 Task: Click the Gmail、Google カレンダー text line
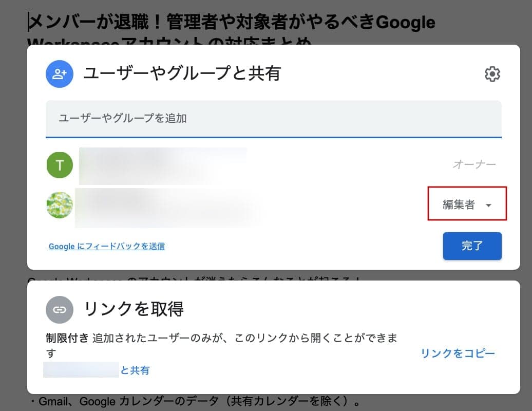[196, 402]
